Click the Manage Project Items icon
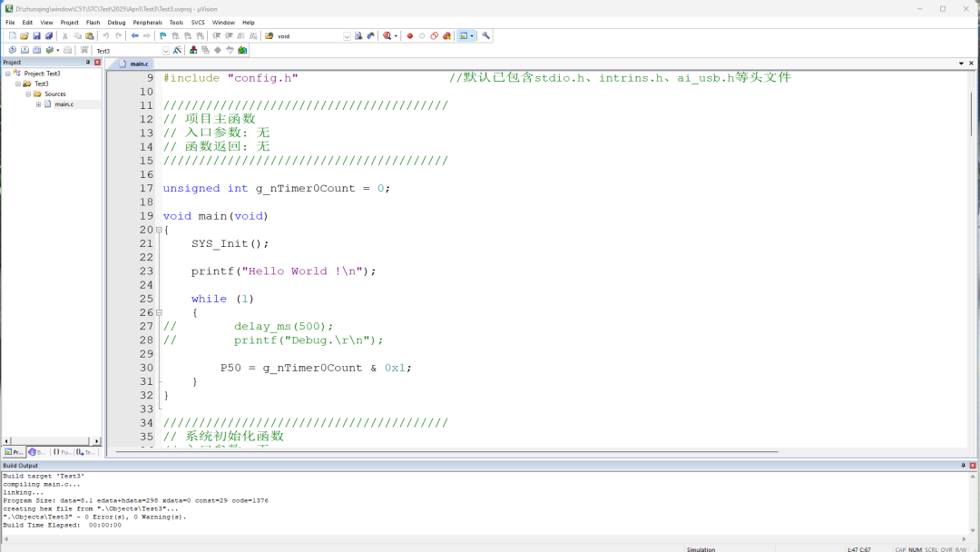The width and height of the screenshot is (980, 552). (193, 50)
